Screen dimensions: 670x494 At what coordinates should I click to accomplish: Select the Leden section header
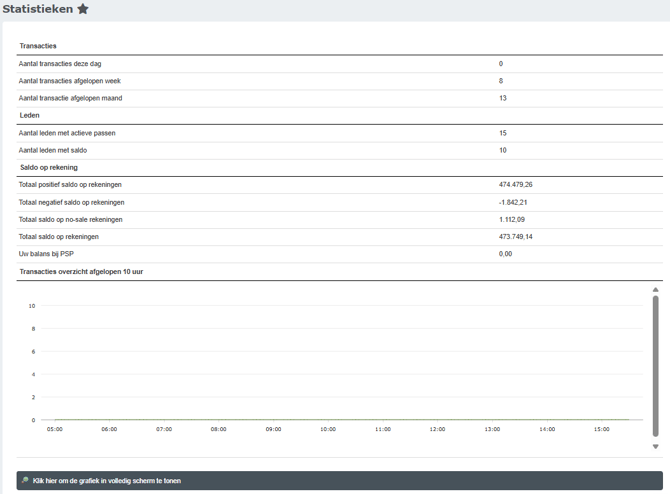[30, 115]
